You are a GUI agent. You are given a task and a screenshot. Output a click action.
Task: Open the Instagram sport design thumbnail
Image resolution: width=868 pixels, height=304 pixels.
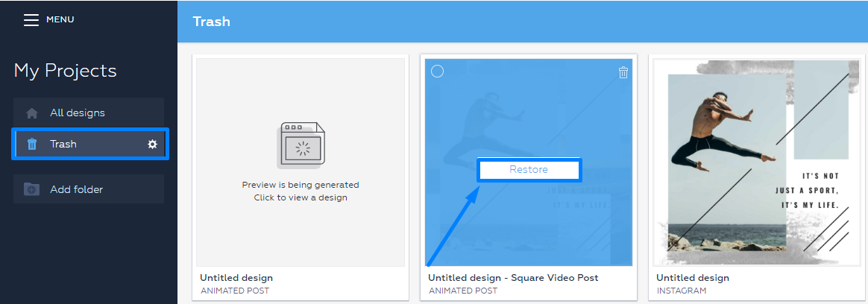pos(757,162)
